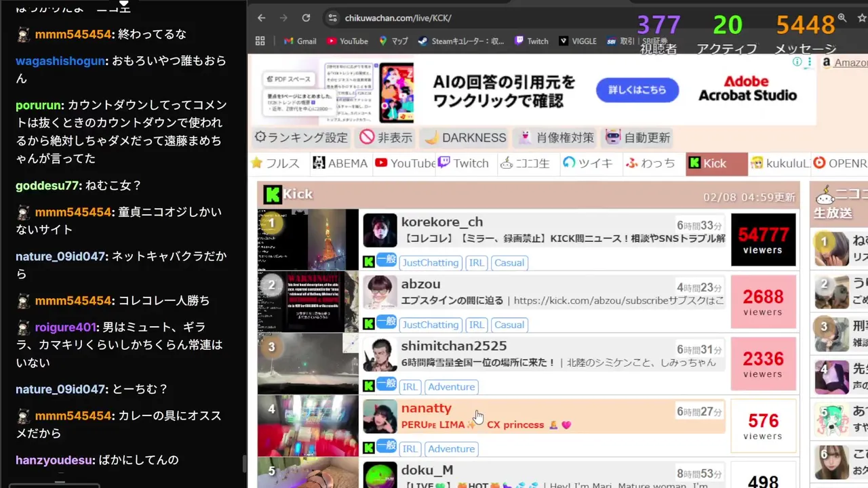
Task: Switch to the OPENREC tab
Action: [x=840, y=163]
